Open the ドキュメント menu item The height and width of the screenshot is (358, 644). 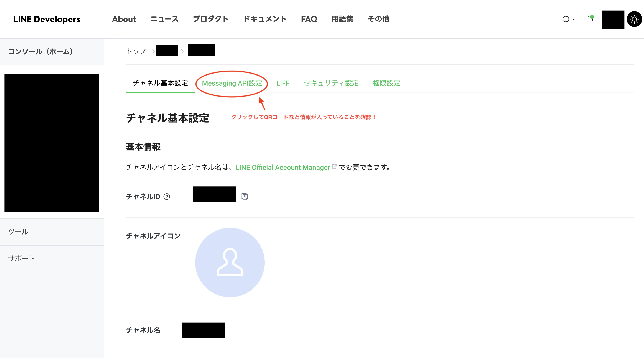point(265,19)
